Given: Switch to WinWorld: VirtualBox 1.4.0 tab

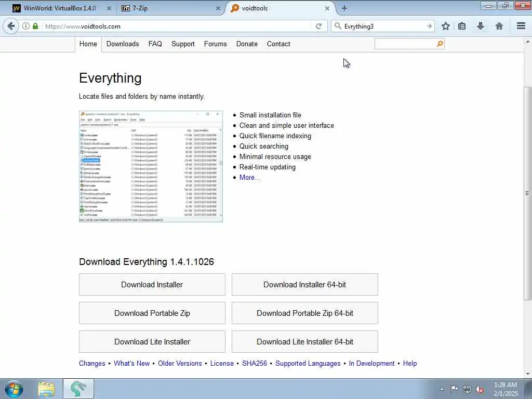Looking at the screenshot, I should 60,8.
